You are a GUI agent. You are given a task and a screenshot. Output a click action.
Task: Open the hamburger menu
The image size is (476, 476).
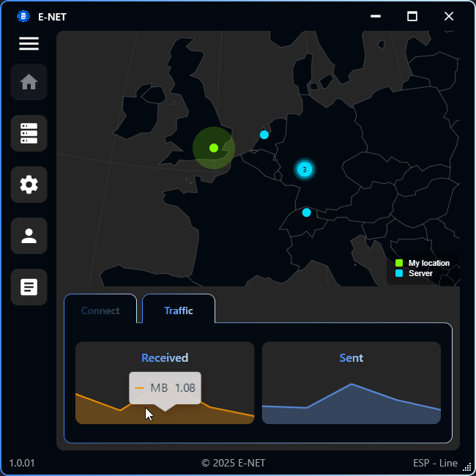pos(29,44)
